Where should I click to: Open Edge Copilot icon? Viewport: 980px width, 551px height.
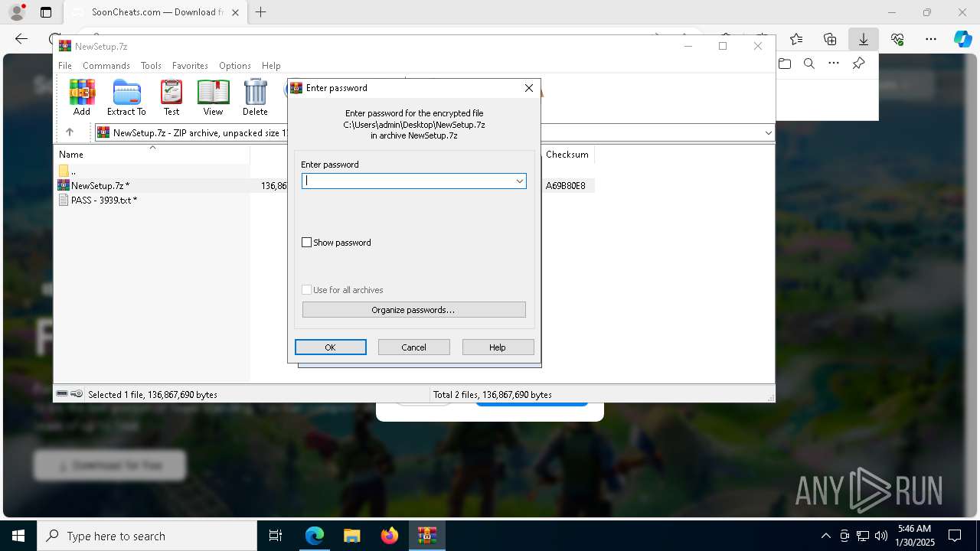pyautogui.click(x=962, y=39)
